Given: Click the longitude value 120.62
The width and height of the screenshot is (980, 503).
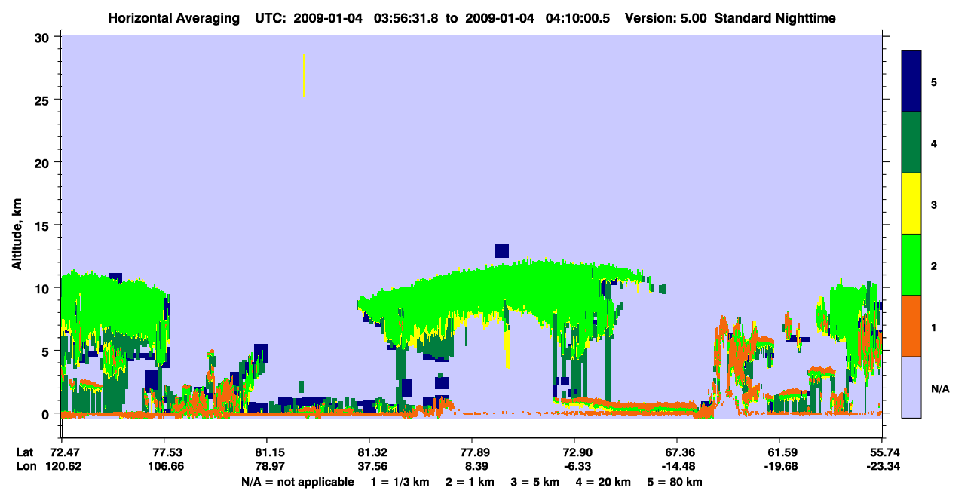Looking at the screenshot, I should point(62,466).
